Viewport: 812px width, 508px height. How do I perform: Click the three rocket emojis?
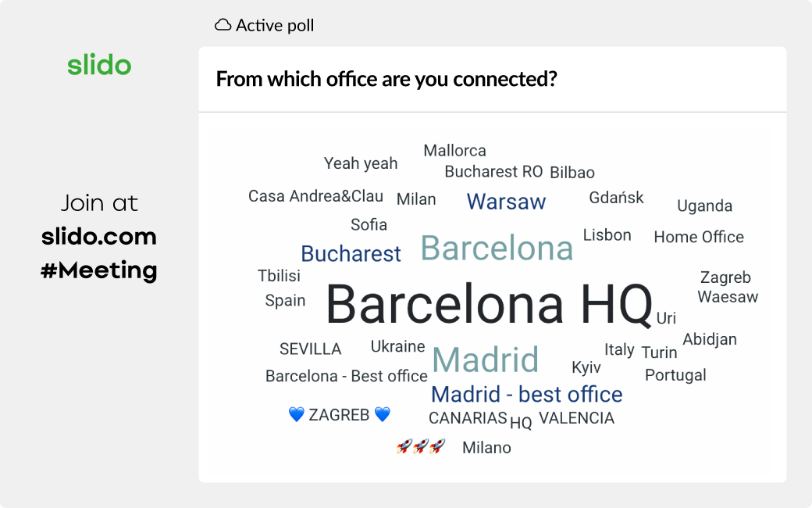pyautogui.click(x=421, y=446)
